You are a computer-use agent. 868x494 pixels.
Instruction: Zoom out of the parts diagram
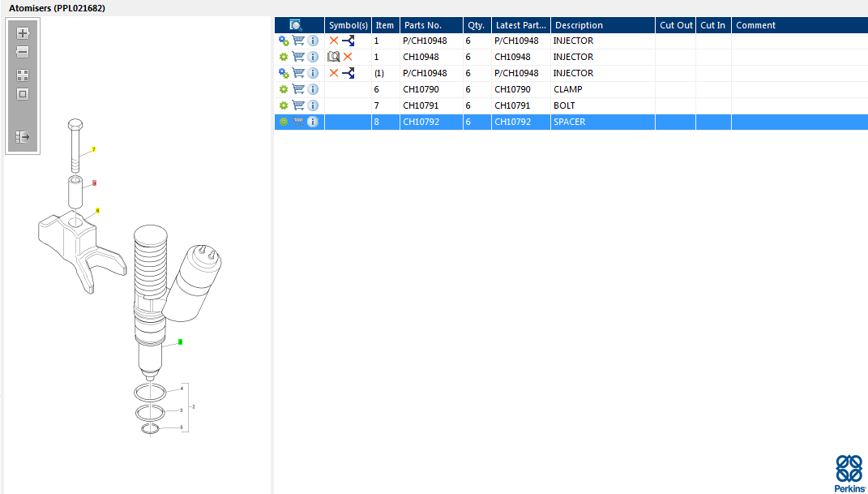pos(23,53)
